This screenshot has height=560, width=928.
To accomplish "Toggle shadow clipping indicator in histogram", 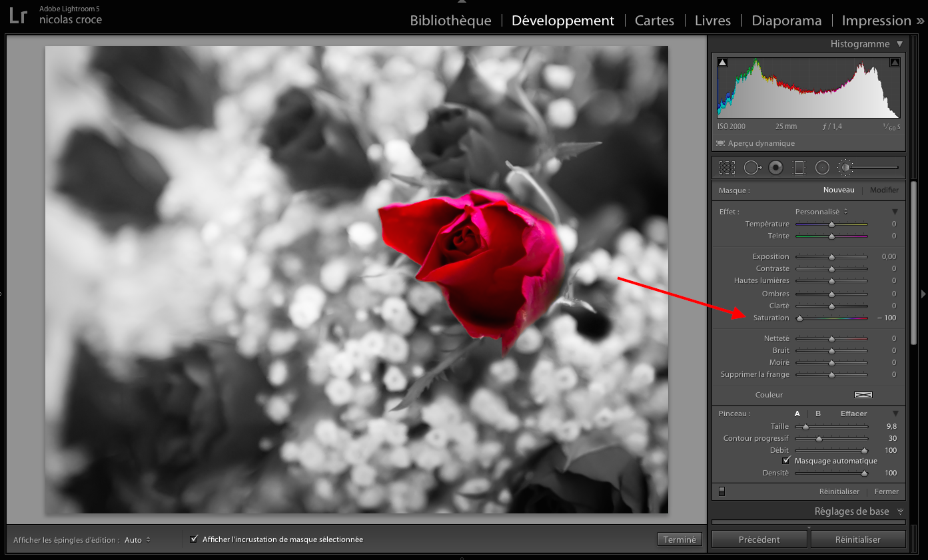I will (x=723, y=63).
